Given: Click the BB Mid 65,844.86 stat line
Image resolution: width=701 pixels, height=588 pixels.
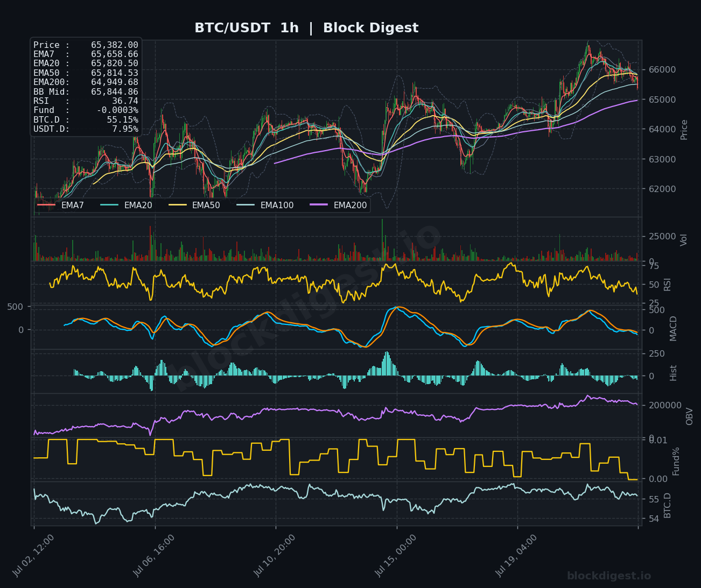Looking at the screenshot, I should tap(86, 92).
